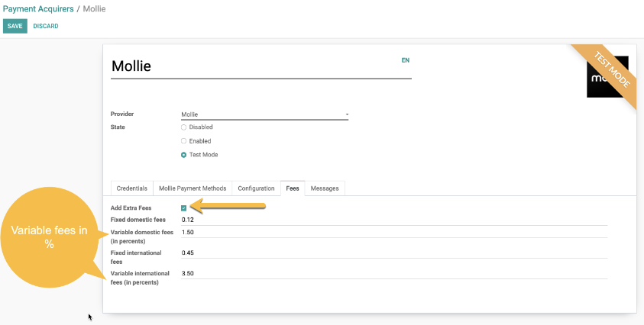Open the Mollie Payment Methods tab
Image resolution: width=644 pixels, height=325 pixels.
(193, 188)
